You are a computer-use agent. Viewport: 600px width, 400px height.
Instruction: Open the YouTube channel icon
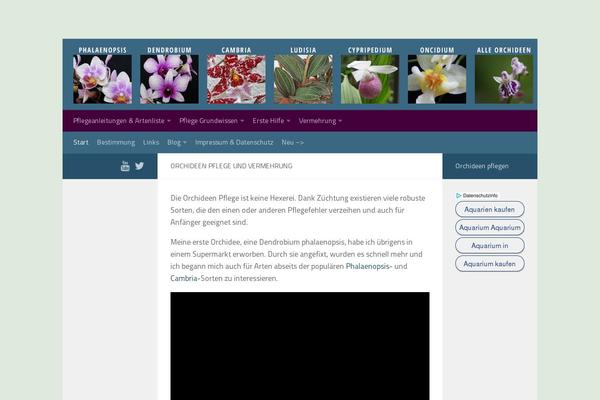[125, 166]
